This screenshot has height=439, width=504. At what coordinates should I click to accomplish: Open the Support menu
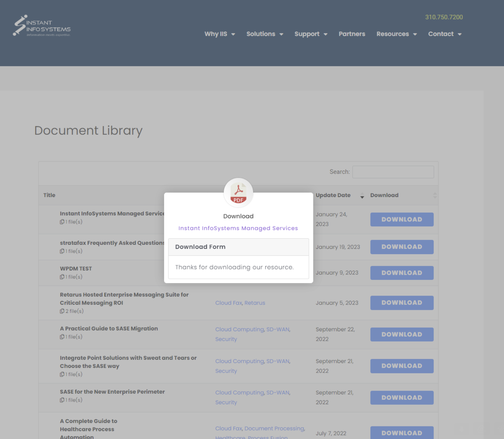click(x=307, y=34)
